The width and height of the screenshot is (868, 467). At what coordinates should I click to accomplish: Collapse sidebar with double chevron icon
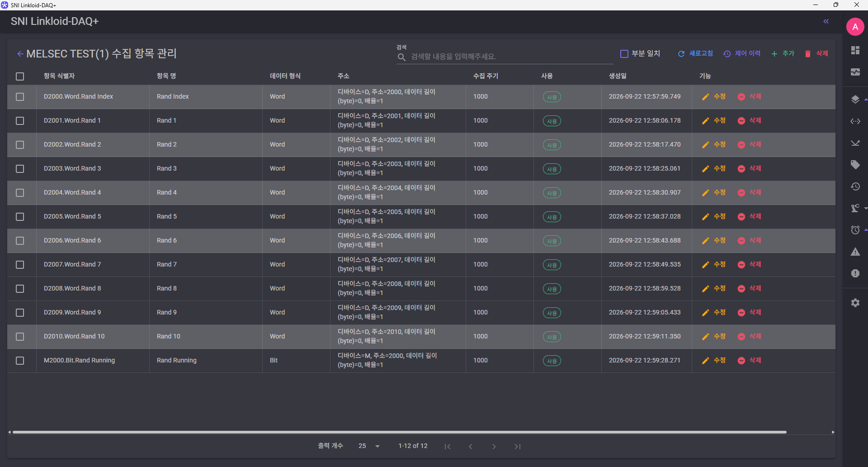[826, 21]
